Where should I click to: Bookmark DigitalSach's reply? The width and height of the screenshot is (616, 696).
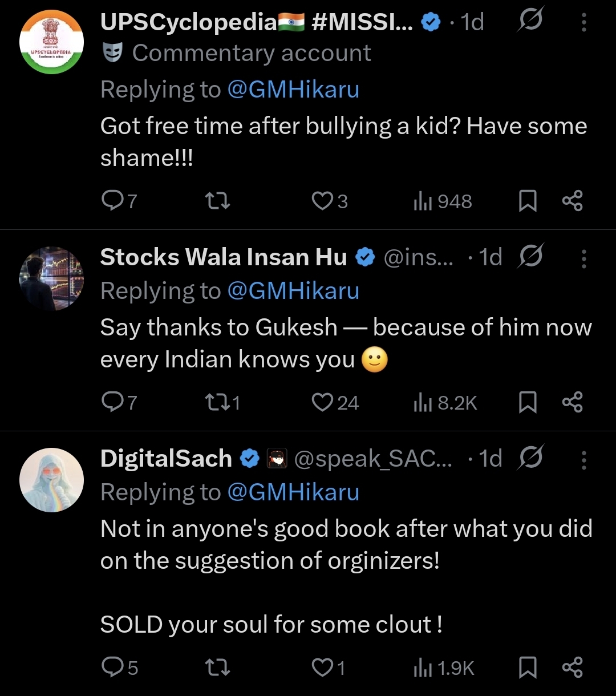[x=528, y=667]
